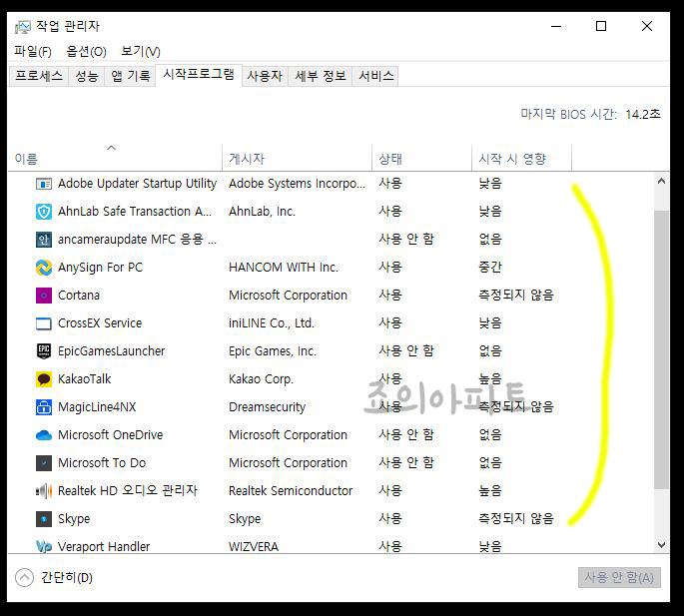Click publisher iniLINE Co., Ltd.
This screenshot has height=616, width=684.
pyautogui.click(x=272, y=323)
